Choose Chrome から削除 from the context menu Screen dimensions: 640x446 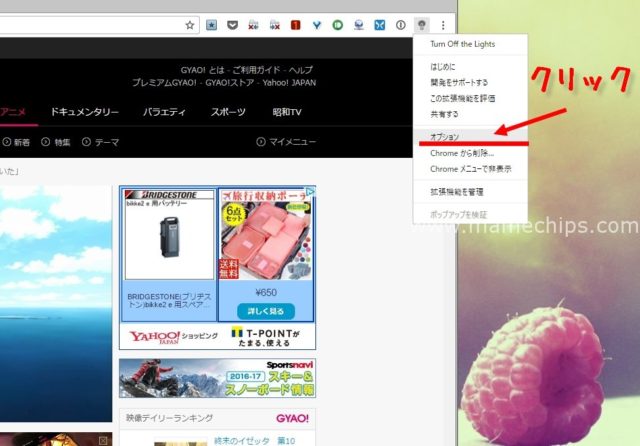461,152
